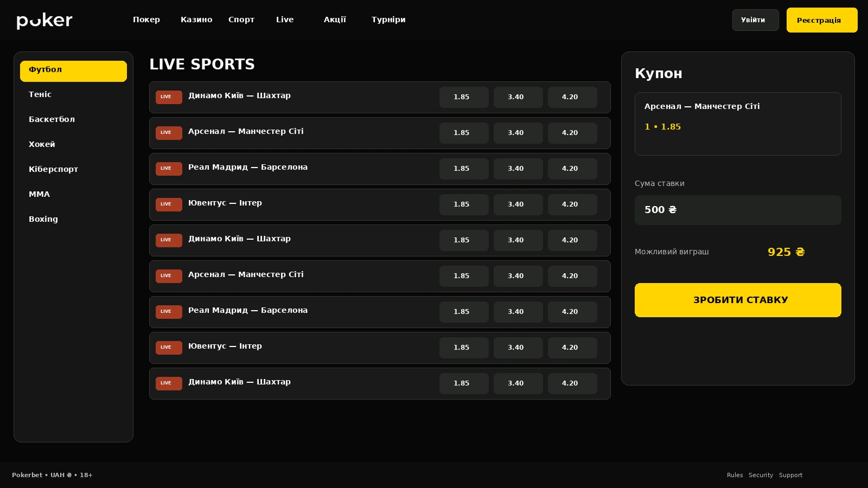Click the ЗРОБИТИ СТАВКУ button
The height and width of the screenshot is (488, 868).
[x=738, y=300]
